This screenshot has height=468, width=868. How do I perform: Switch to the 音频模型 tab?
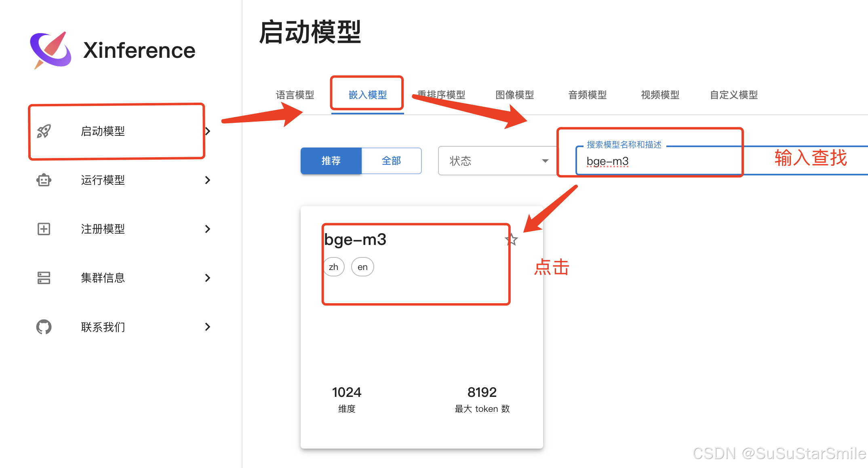click(588, 95)
